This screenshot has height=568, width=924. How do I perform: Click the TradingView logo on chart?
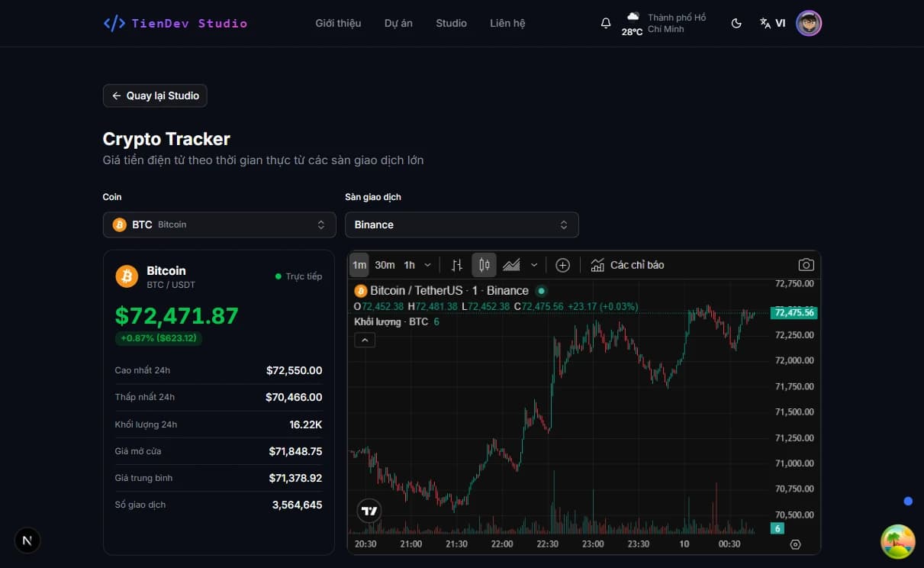(x=369, y=511)
